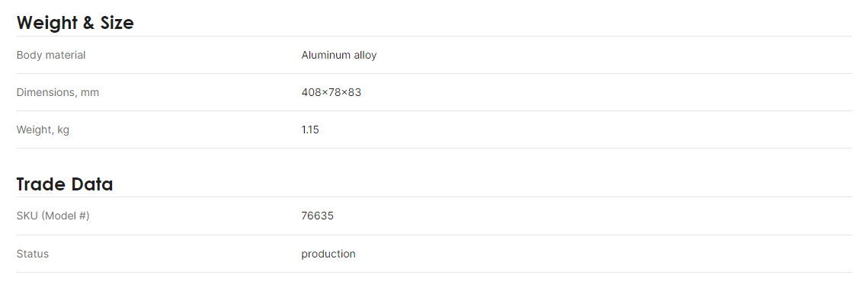Image resolution: width=868 pixels, height=291 pixels.
Task: Click the 408×78×83 dimensions value
Action: 331,92
